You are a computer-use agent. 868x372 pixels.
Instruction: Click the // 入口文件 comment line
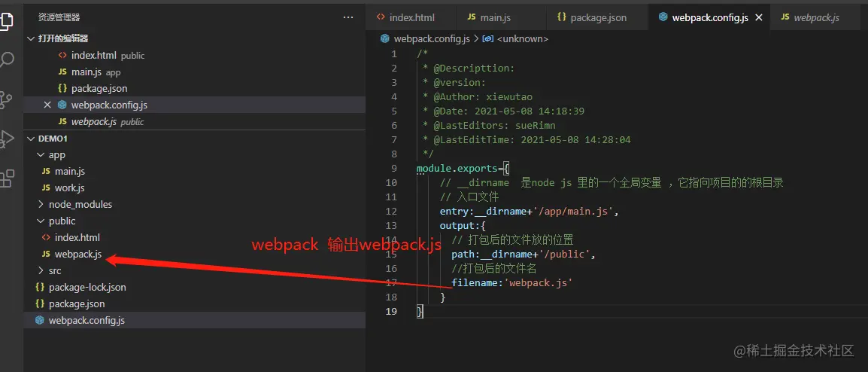(x=469, y=197)
